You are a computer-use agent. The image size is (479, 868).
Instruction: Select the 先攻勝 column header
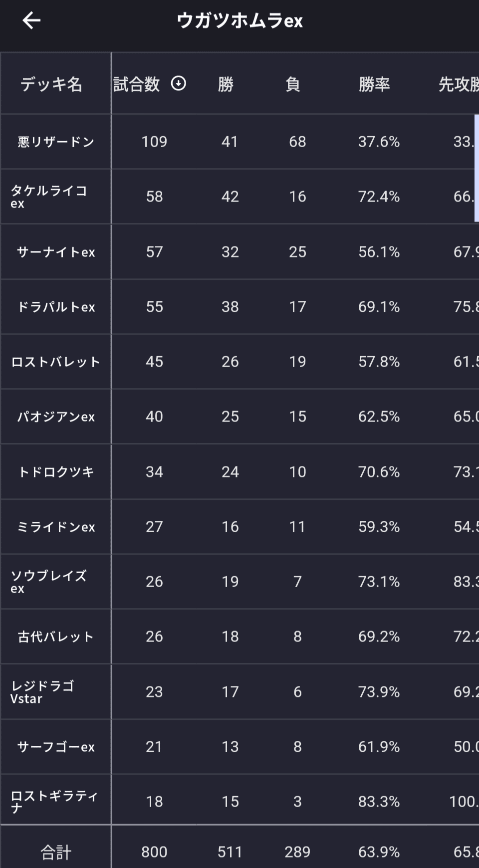tap(459, 84)
